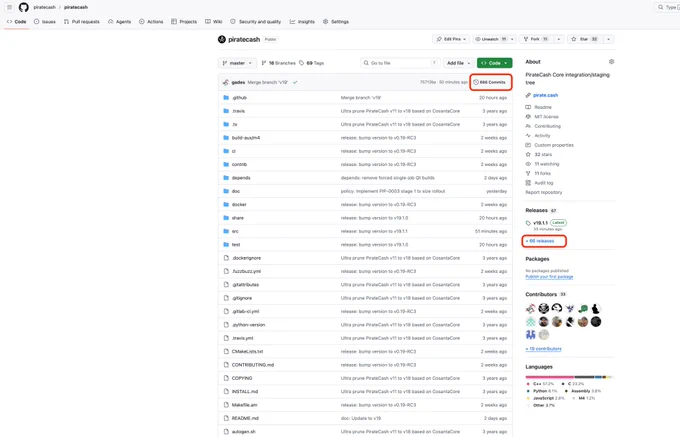This screenshot has width=680, height=437.
Task: Open commit message 'doc: Update to v19'
Action: [361, 418]
